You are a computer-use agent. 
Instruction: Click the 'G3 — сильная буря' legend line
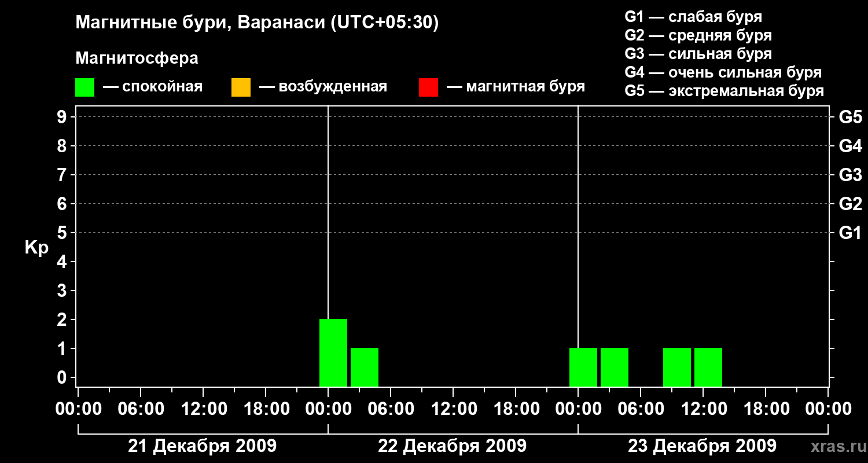pos(698,53)
